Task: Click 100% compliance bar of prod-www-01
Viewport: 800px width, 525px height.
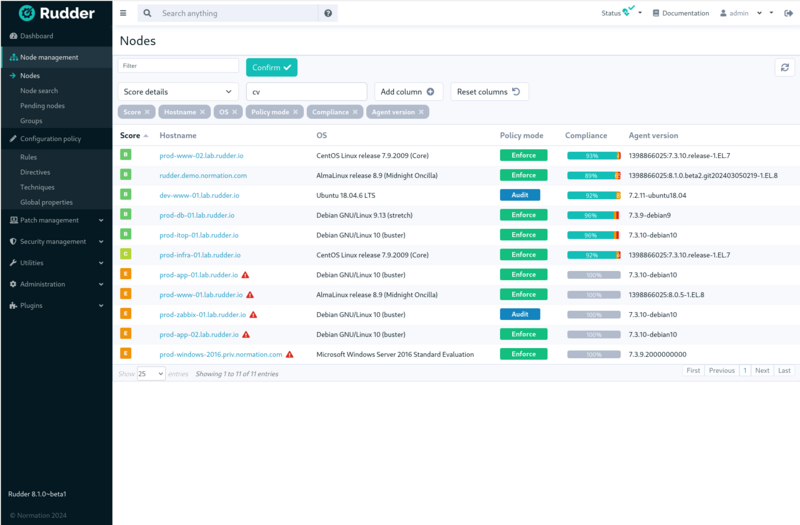Action: [x=594, y=295]
